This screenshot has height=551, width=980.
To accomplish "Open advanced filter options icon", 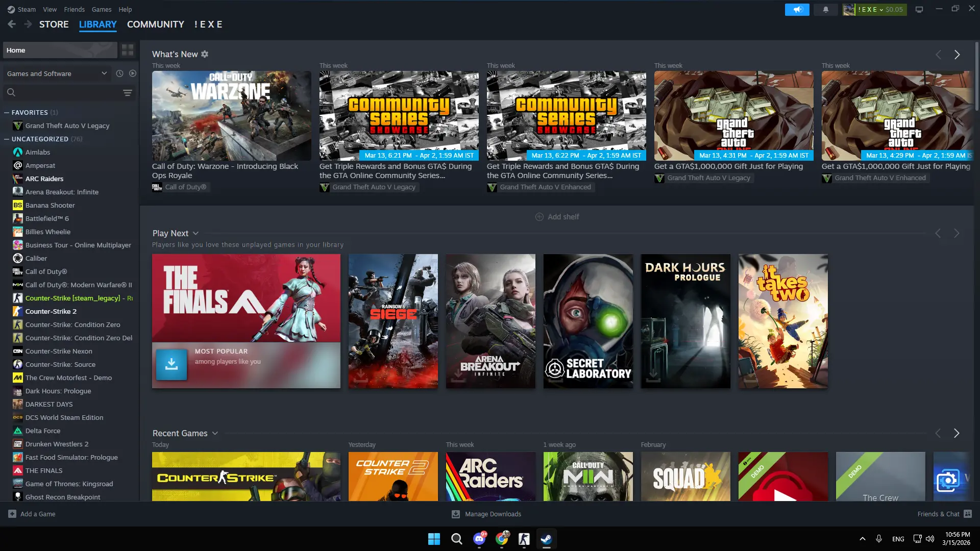I will coord(128,92).
